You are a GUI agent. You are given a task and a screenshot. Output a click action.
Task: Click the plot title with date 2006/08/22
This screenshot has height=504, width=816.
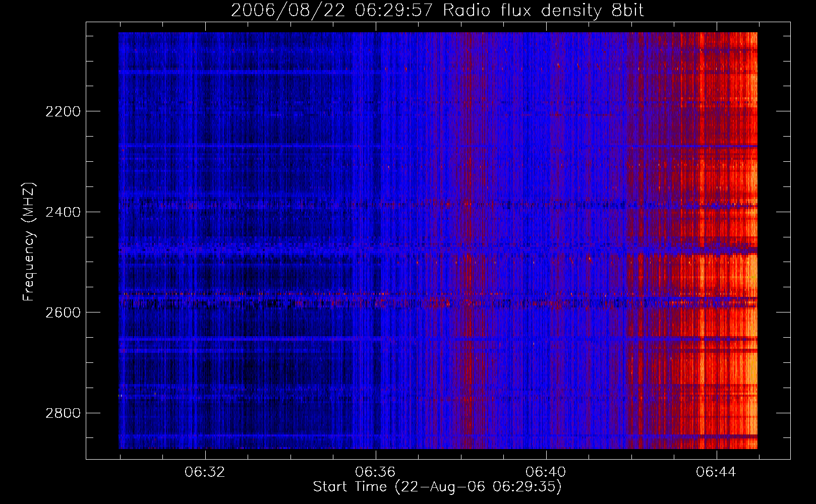coord(437,11)
